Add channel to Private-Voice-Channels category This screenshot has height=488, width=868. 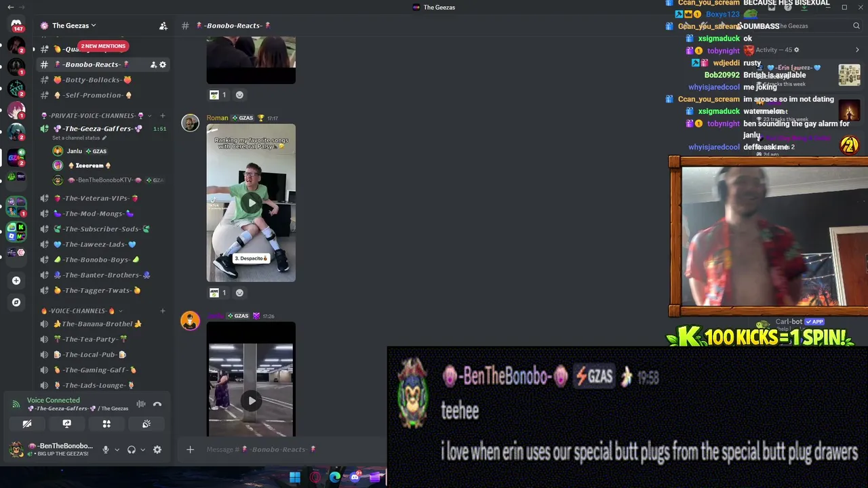163,115
